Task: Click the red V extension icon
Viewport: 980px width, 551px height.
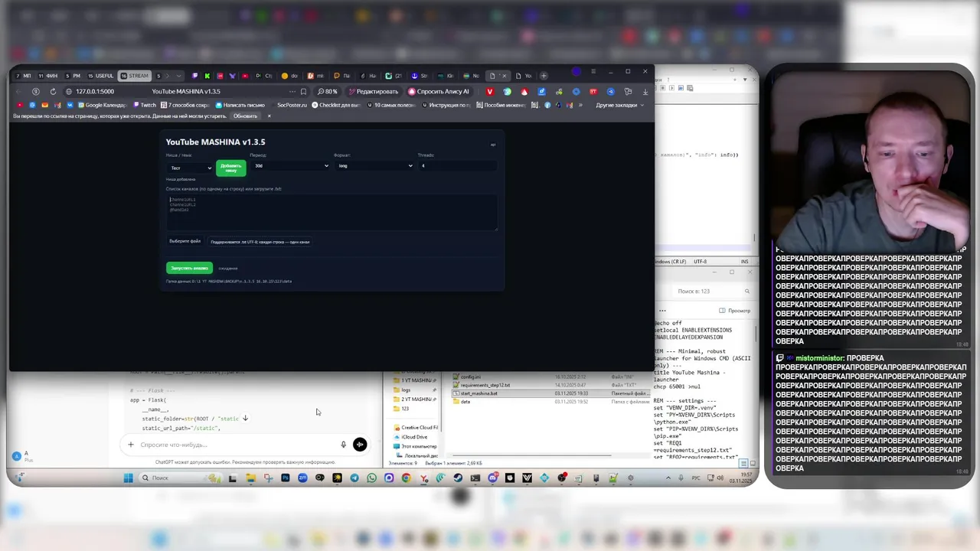Action: [x=490, y=92]
